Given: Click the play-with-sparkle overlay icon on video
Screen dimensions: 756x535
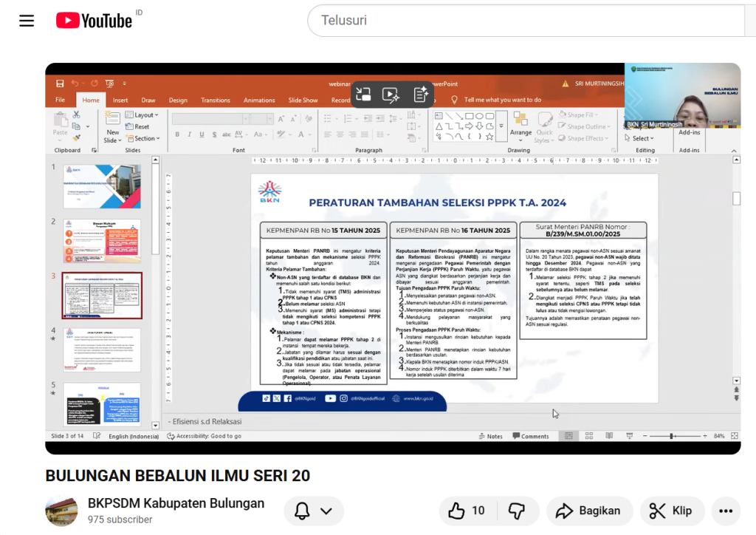Looking at the screenshot, I should point(391,95).
